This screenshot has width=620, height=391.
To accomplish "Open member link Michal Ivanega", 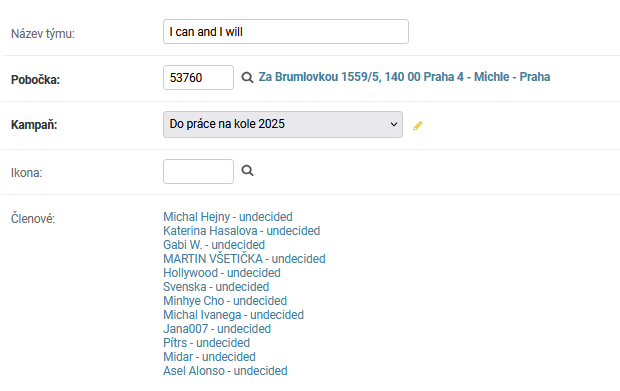I will coord(233,315).
